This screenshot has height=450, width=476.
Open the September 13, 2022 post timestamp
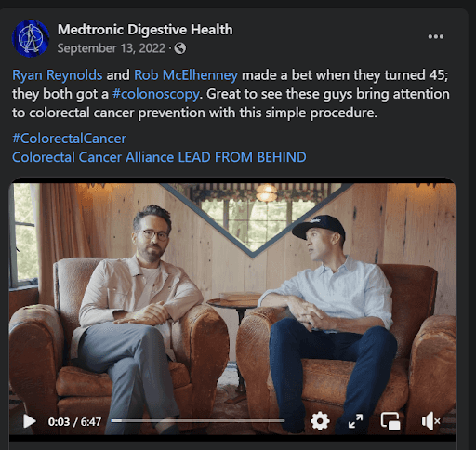(x=112, y=48)
